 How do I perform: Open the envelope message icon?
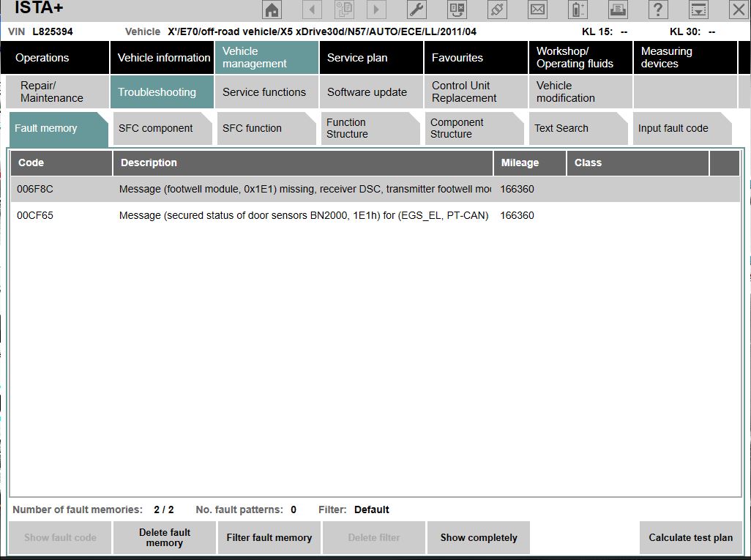[538, 10]
